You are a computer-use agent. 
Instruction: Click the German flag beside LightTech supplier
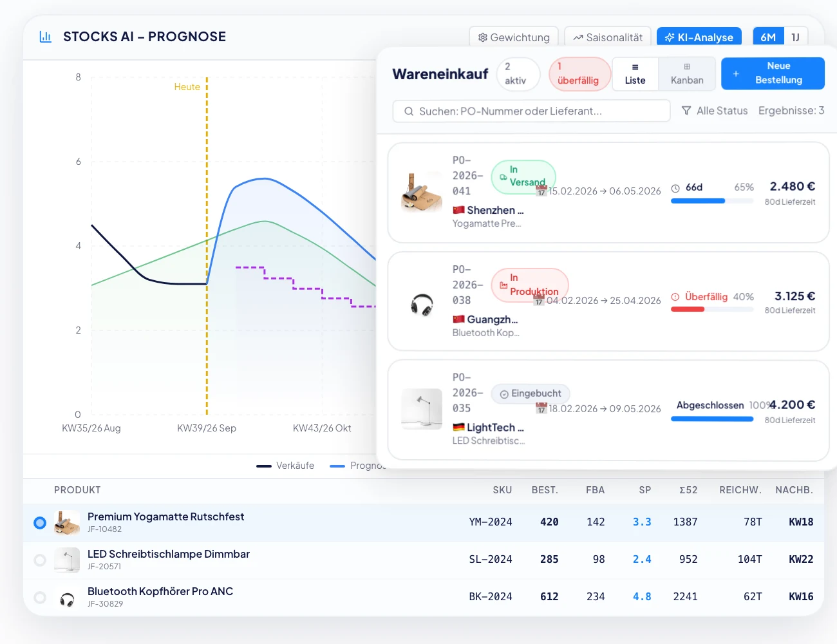tap(458, 427)
